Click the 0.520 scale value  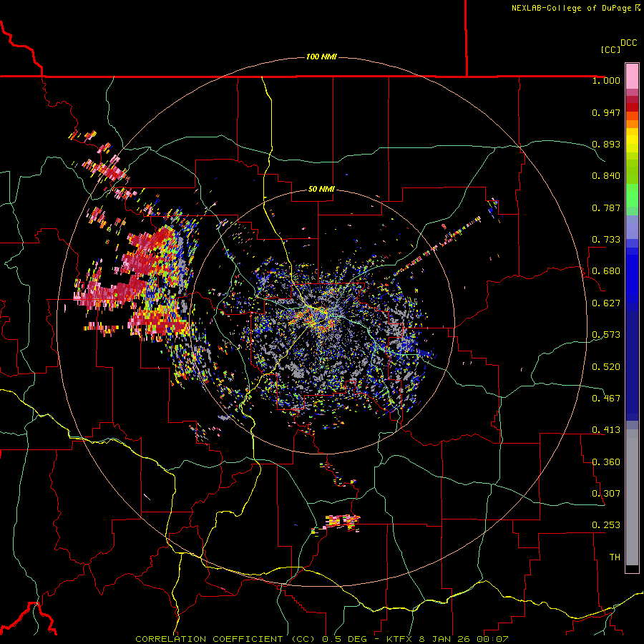tap(606, 367)
